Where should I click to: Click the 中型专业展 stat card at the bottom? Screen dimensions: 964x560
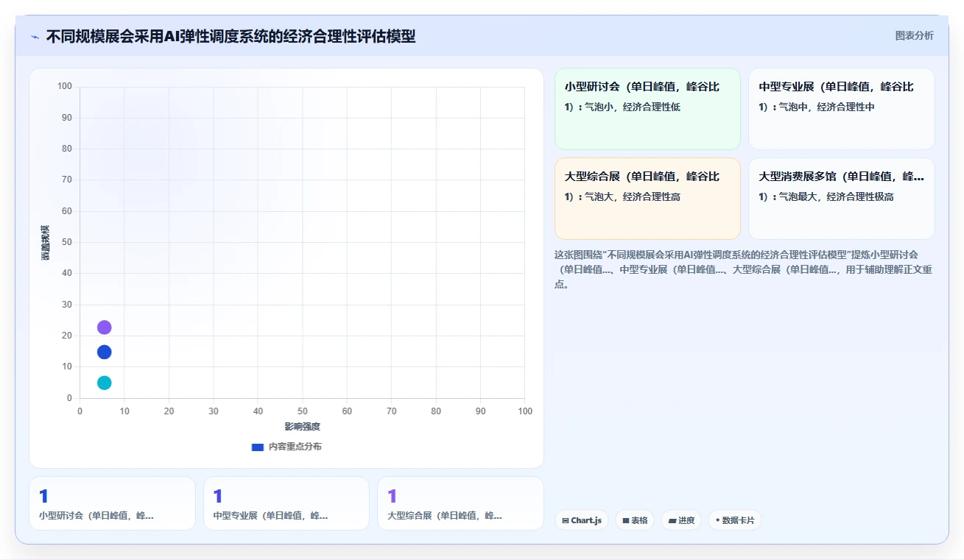pyautogui.click(x=286, y=503)
